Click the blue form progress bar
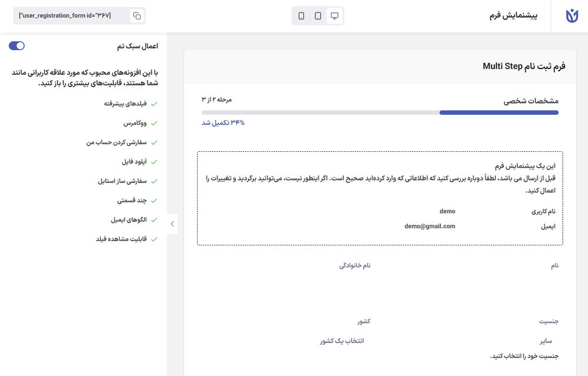The width and height of the screenshot is (588, 376). 499,112
